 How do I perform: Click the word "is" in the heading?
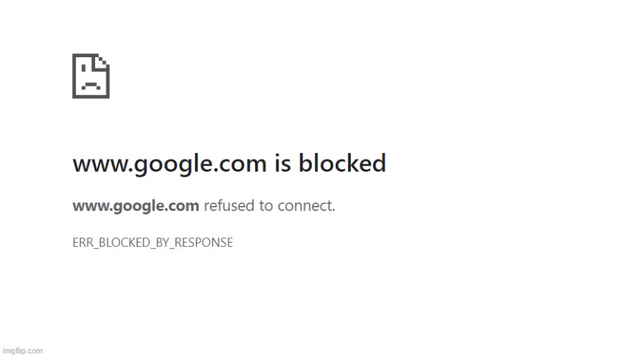pyautogui.click(x=282, y=164)
